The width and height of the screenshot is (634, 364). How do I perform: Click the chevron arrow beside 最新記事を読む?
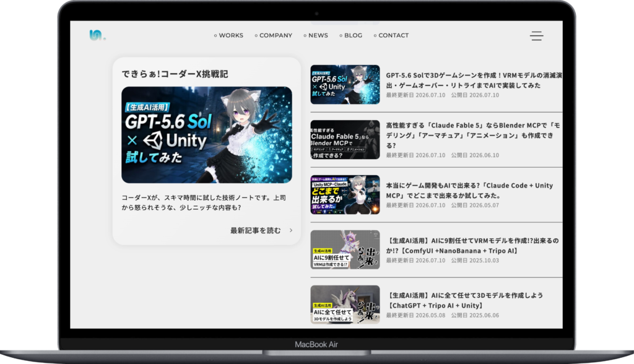(291, 230)
